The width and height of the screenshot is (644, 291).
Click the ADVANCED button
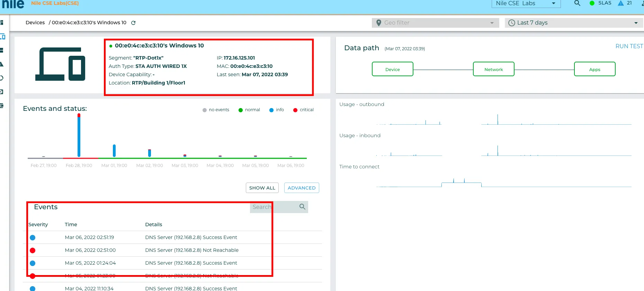[x=302, y=188]
